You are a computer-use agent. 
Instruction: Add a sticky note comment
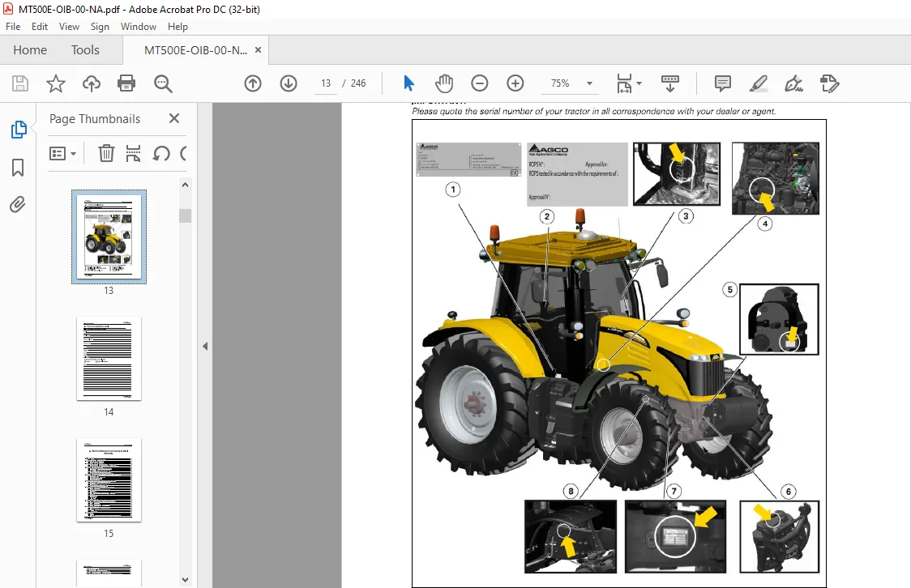coord(723,83)
